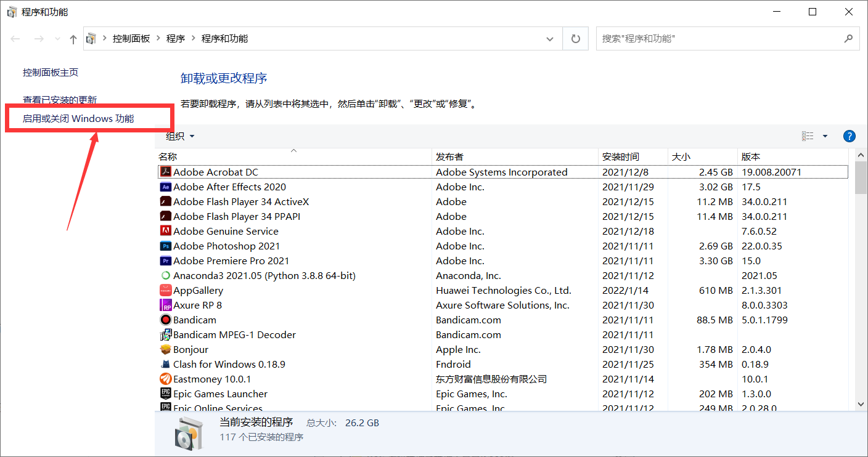Open 控制面板主页 link
The width and height of the screenshot is (868, 457).
[x=51, y=72]
